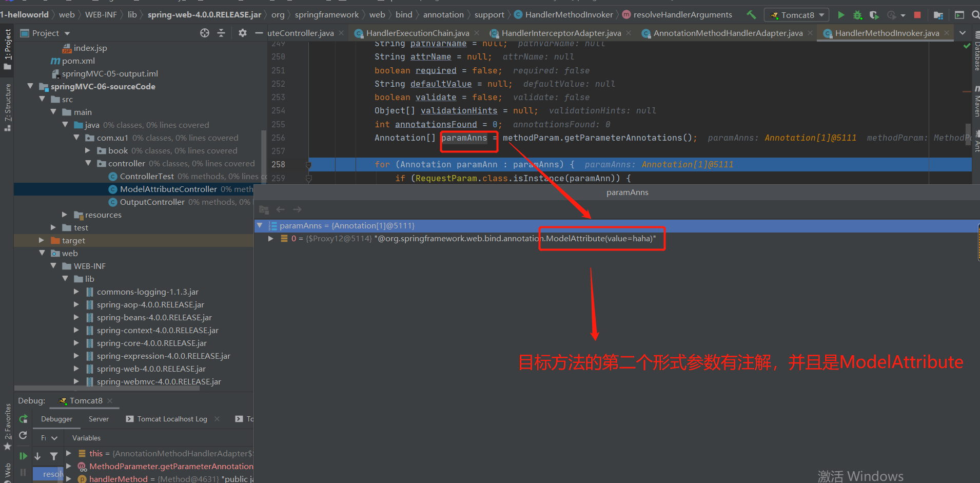The height and width of the screenshot is (483, 980).
Task: Open the Server tab in Debug
Action: tap(99, 419)
